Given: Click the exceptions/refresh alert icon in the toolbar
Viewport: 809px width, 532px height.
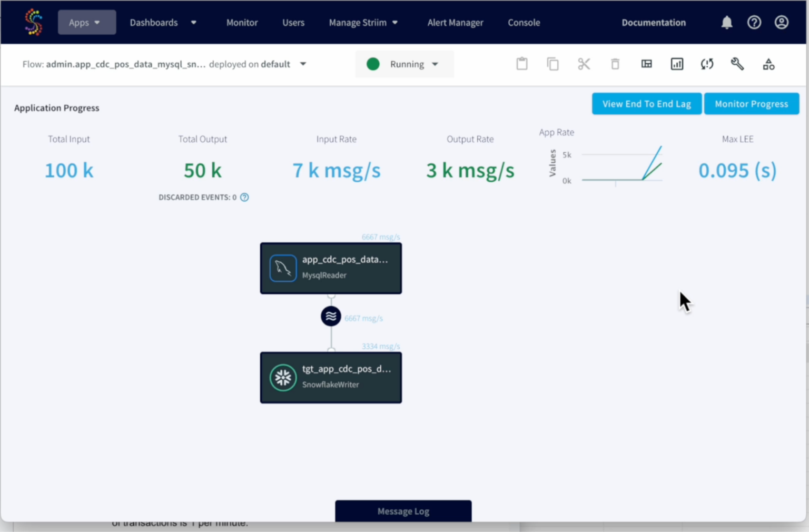Looking at the screenshot, I should click(707, 64).
